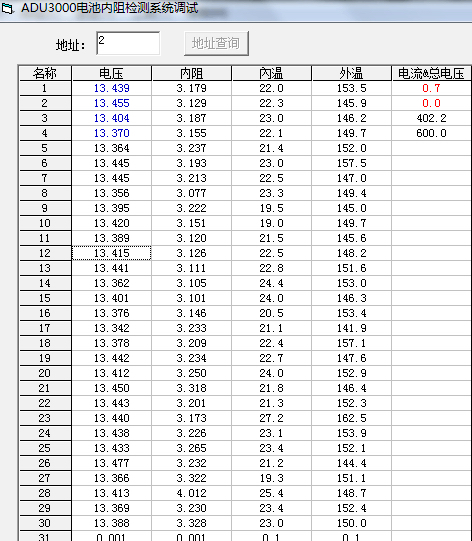Click voltage cell 13.356
Screen dimensions: 472x541
coord(111,193)
